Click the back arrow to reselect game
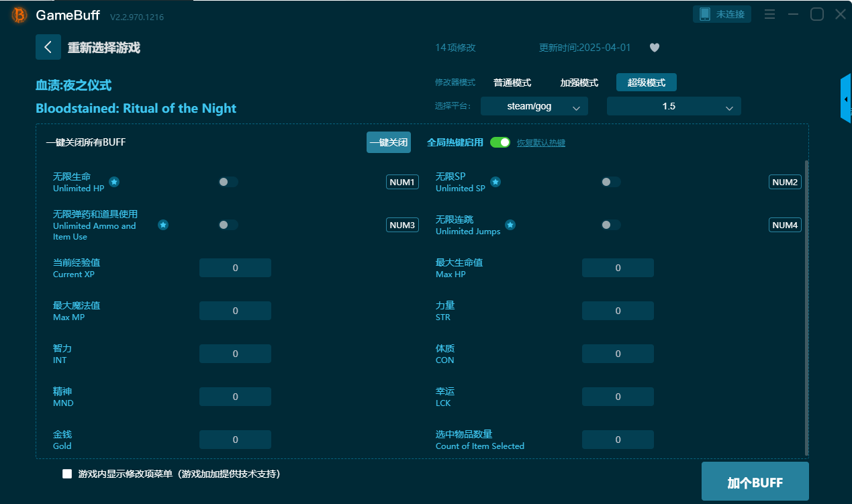Viewport: 852px width, 504px height. point(48,47)
